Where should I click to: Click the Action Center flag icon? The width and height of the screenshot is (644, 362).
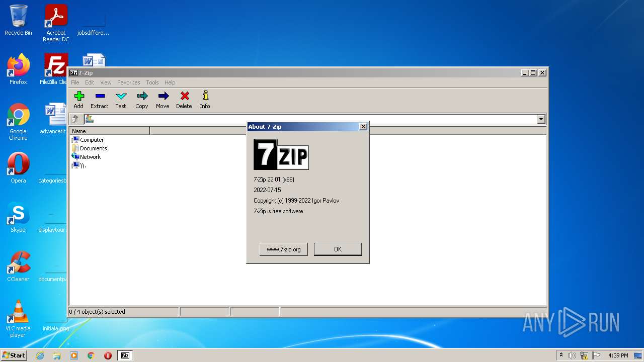point(596,355)
